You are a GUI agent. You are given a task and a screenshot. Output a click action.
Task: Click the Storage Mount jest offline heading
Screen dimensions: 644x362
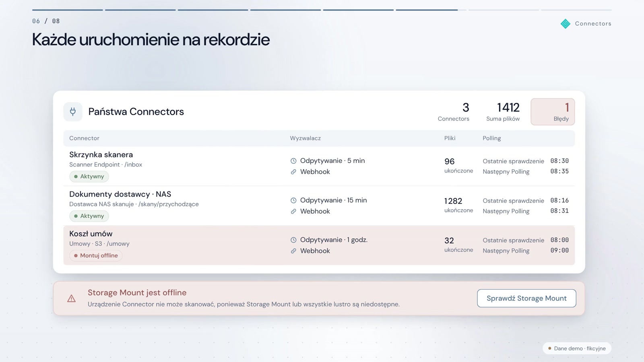[x=137, y=293]
